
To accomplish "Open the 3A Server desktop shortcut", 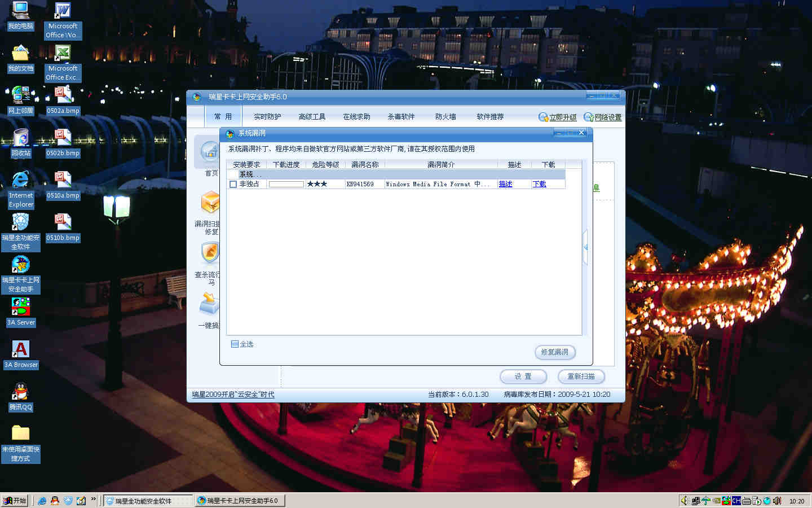I will click(21, 312).
